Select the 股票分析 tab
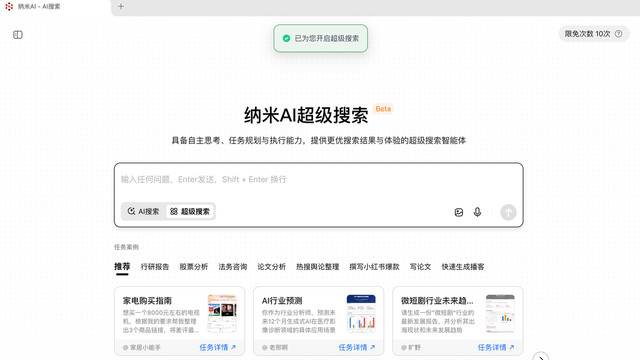Image resolution: width=640 pixels, height=360 pixels. (x=194, y=267)
